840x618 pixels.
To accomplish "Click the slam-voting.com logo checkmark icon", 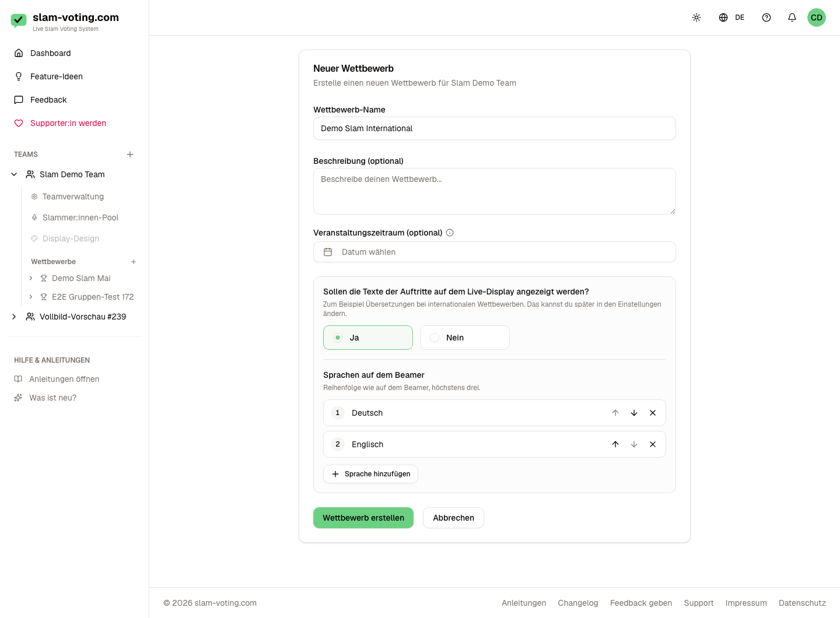I will [x=19, y=21].
